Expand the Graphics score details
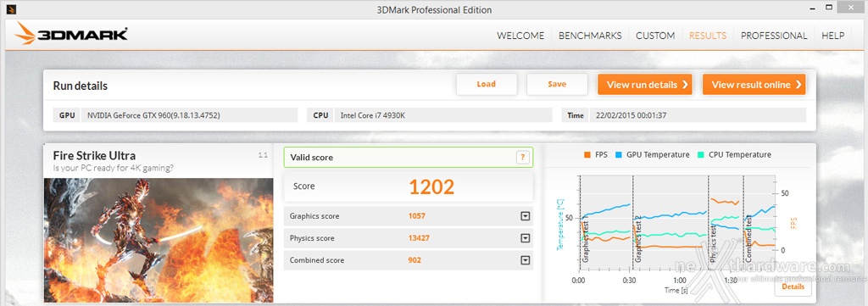This screenshot has width=868, height=306. tap(526, 216)
